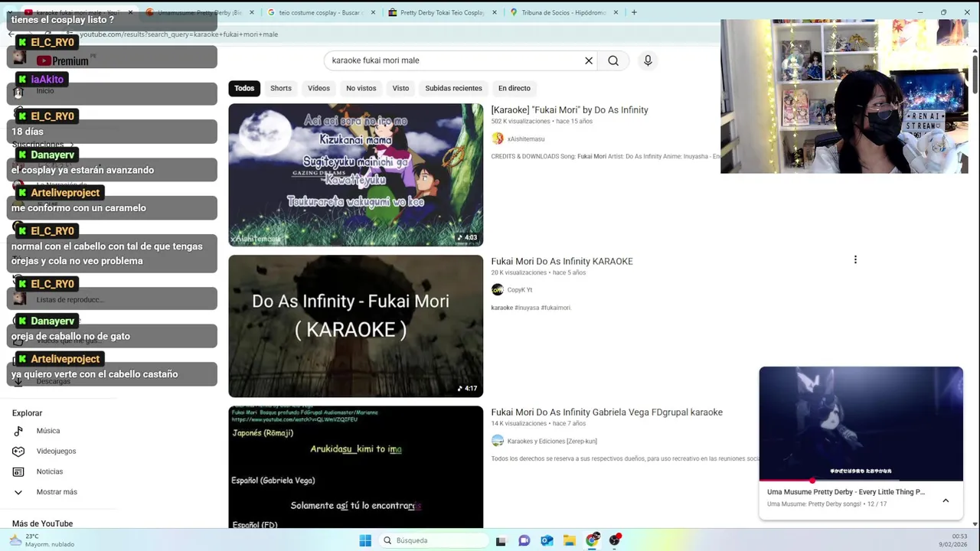Viewport: 980px width, 551px height.
Task: Clear the YouTube search box text
Action: [589, 60]
